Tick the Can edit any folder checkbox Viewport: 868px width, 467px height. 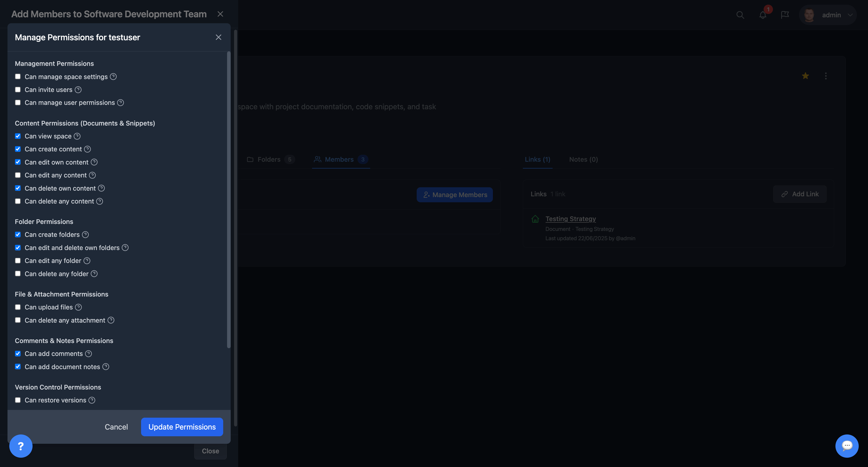[x=18, y=260]
